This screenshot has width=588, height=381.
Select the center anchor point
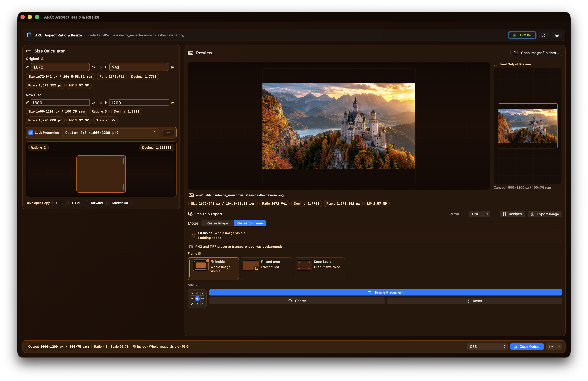197,299
